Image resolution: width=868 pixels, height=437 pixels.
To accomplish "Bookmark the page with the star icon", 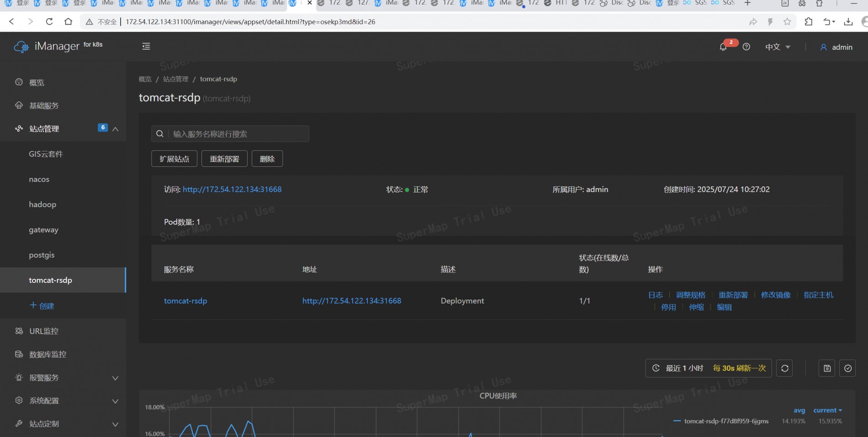I will [787, 21].
